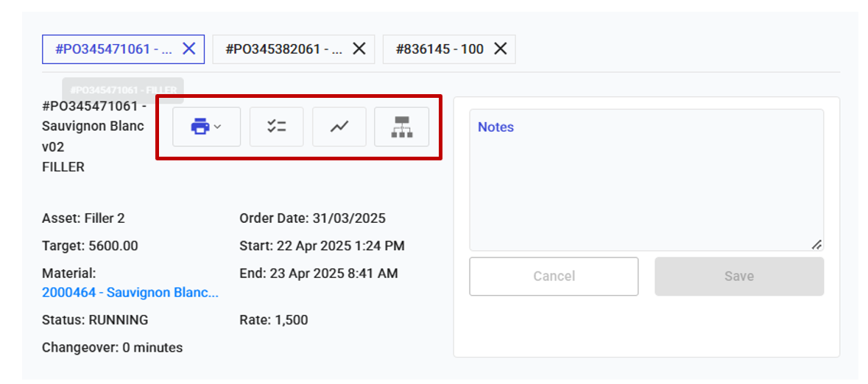Viewport: 868px width, 384px height.
Task: Close the #PO345471061 tab
Action: click(189, 49)
